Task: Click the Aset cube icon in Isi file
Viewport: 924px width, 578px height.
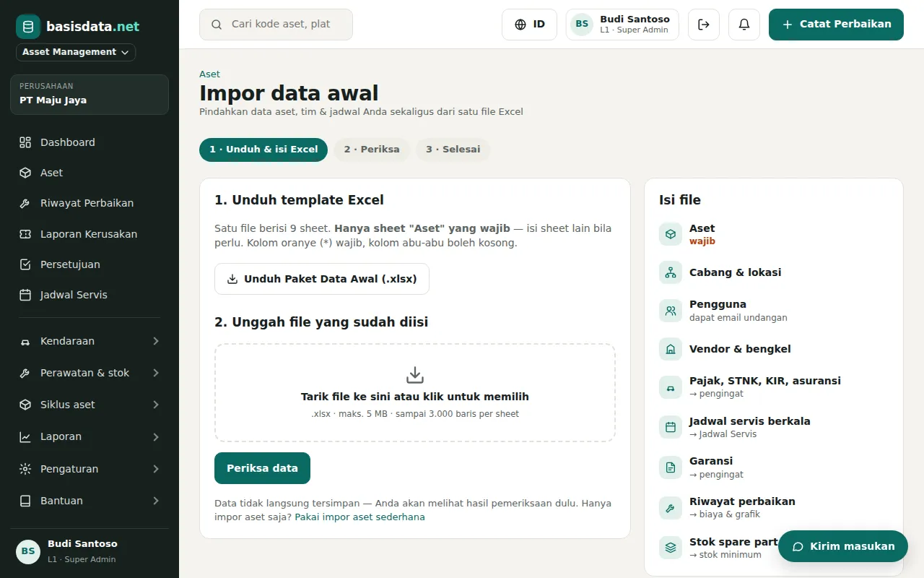Action: [671, 234]
